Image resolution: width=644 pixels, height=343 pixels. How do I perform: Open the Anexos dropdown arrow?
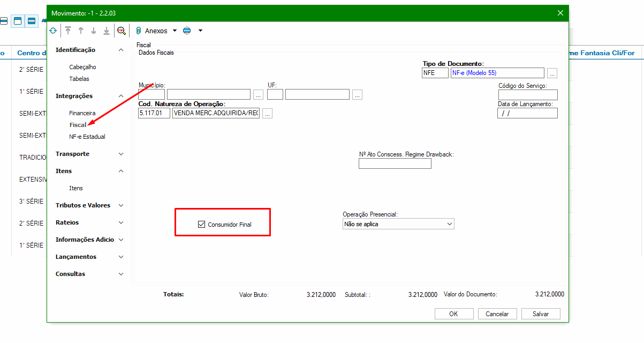(x=175, y=31)
